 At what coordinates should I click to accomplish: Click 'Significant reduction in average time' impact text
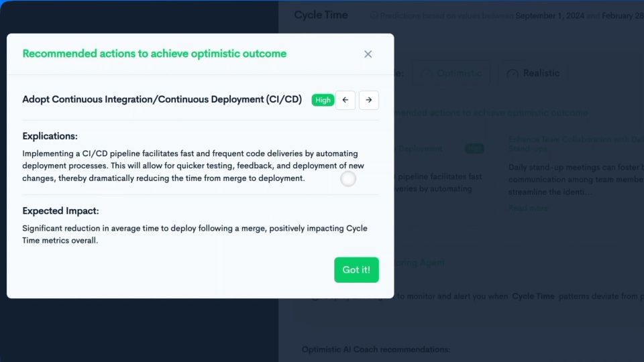pos(195,235)
